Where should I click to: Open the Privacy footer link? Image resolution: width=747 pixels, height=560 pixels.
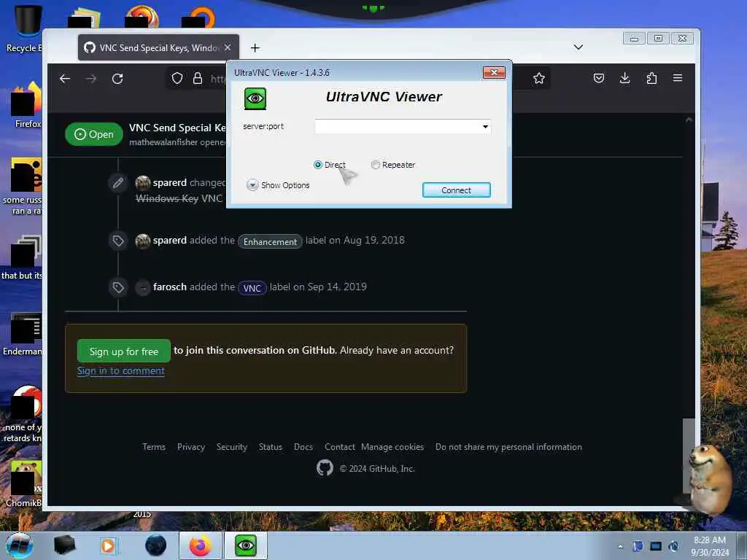click(x=191, y=447)
